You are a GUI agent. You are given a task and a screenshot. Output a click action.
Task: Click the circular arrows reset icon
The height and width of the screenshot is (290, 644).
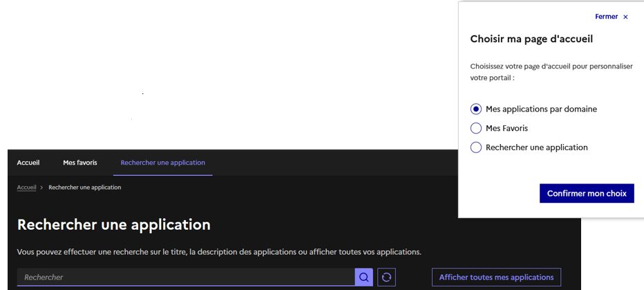pos(387,277)
